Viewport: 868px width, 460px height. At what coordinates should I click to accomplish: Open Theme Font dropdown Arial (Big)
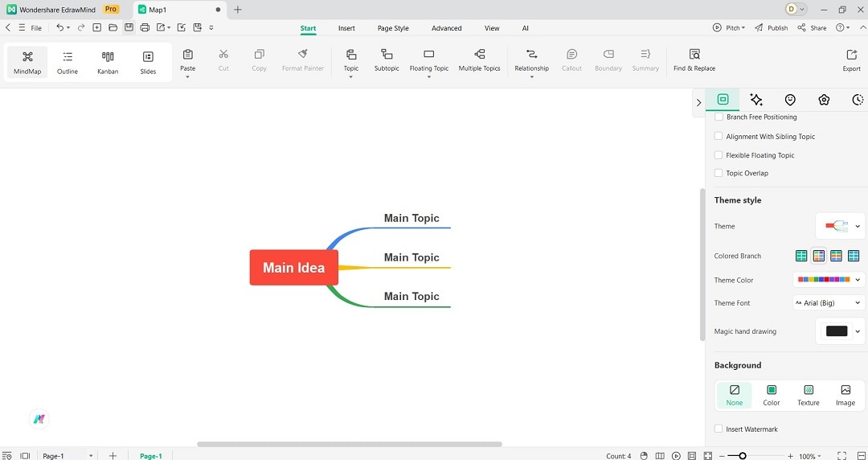point(829,302)
